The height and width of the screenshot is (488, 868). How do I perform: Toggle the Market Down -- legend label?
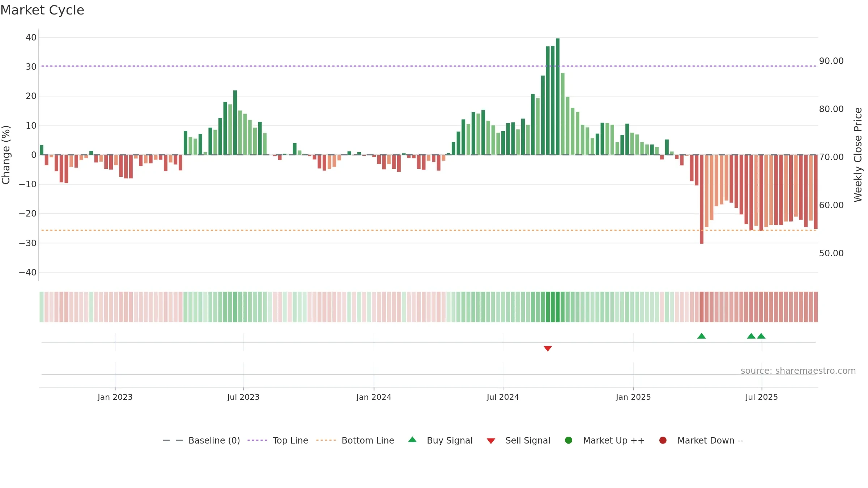(710, 440)
